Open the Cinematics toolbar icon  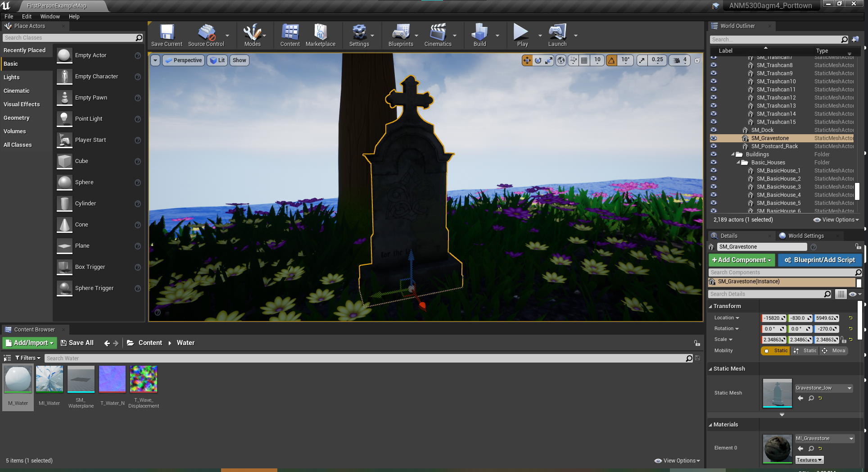[x=438, y=35]
